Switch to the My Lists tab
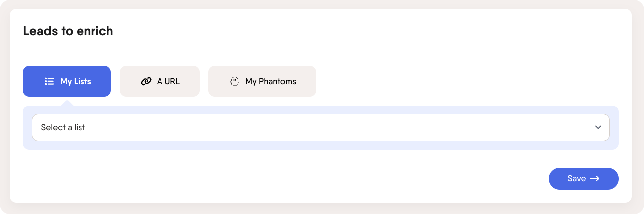The width and height of the screenshot is (644, 214). 67,81
